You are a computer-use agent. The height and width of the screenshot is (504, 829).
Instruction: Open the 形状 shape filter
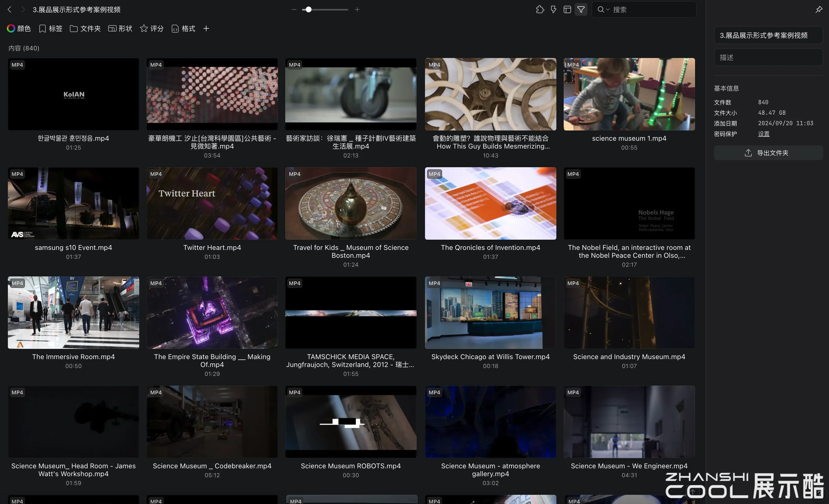click(120, 29)
